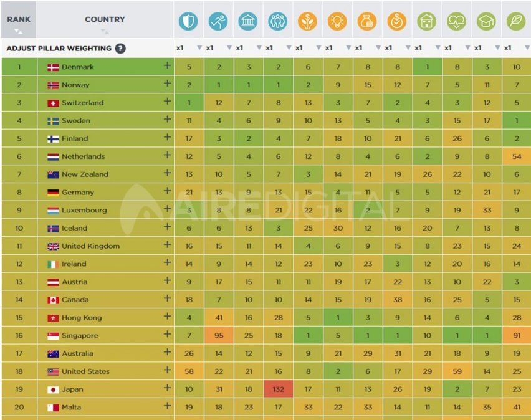The width and height of the screenshot is (531, 420).
Task: Click the running figure pillar icon
Action: [218, 20]
